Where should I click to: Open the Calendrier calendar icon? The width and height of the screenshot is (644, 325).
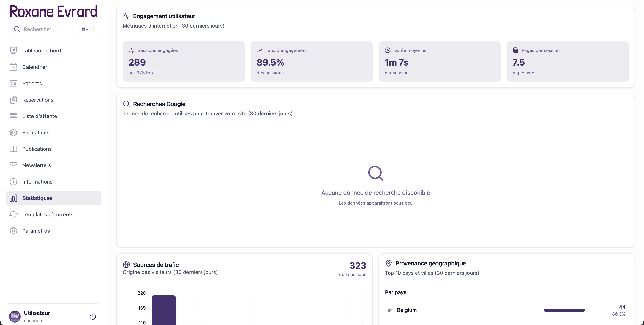(13, 67)
